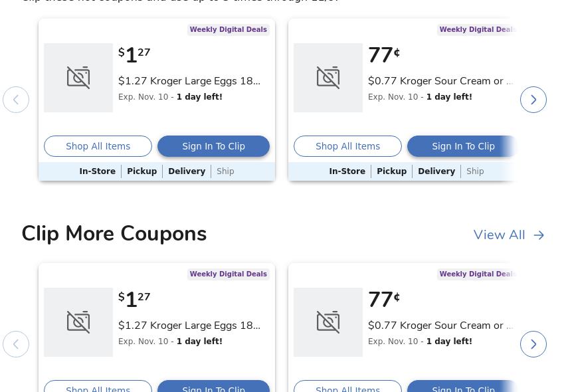Screen dimensions: 568x392
Task: Open lower $0.77 Kroger Sour Cream title
Action: click(x=440, y=326)
